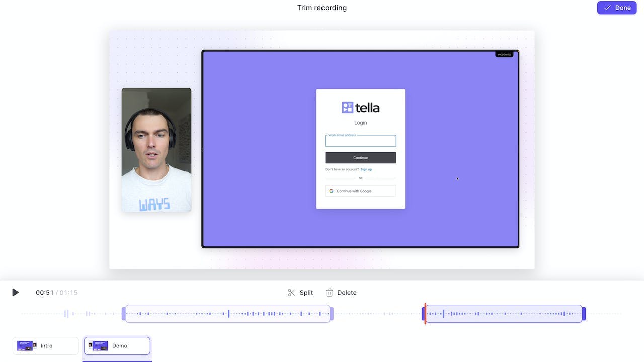This screenshot has width=644, height=362.
Task: Click the Done button to finish trimming
Action: pos(617,8)
